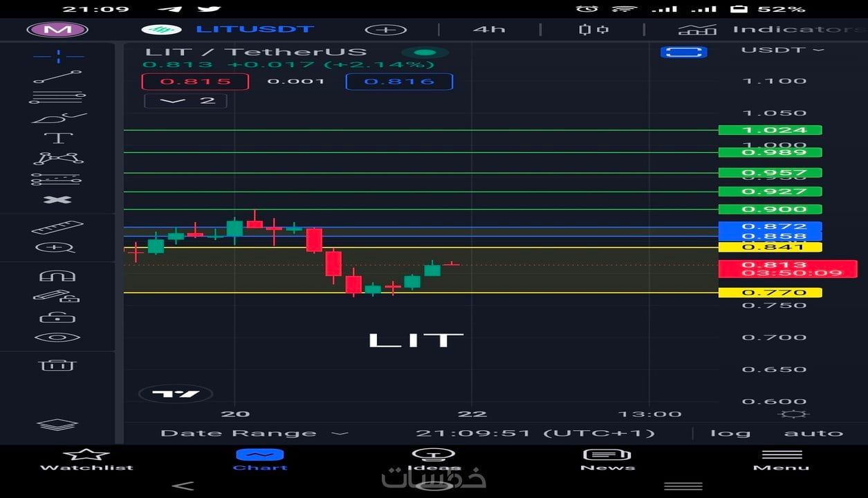The height and width of the screenshot is (498, 868).
Task: Activate the zoom-in magnifier tool
Action: coord(59,247)
